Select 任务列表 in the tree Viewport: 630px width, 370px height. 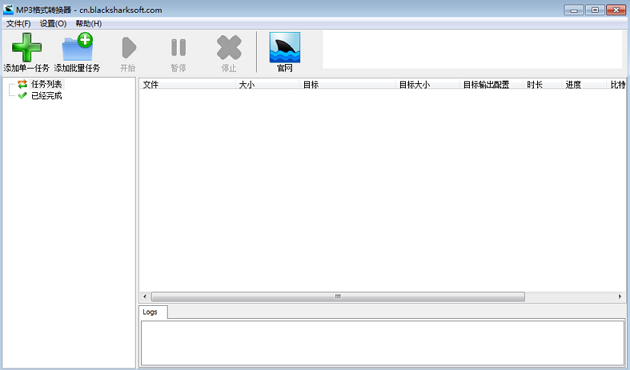(47, 84)
